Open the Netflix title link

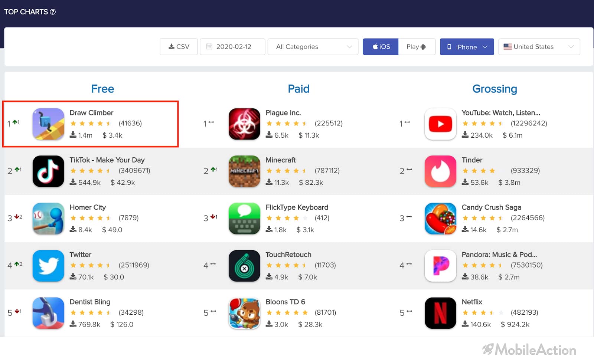472,302
